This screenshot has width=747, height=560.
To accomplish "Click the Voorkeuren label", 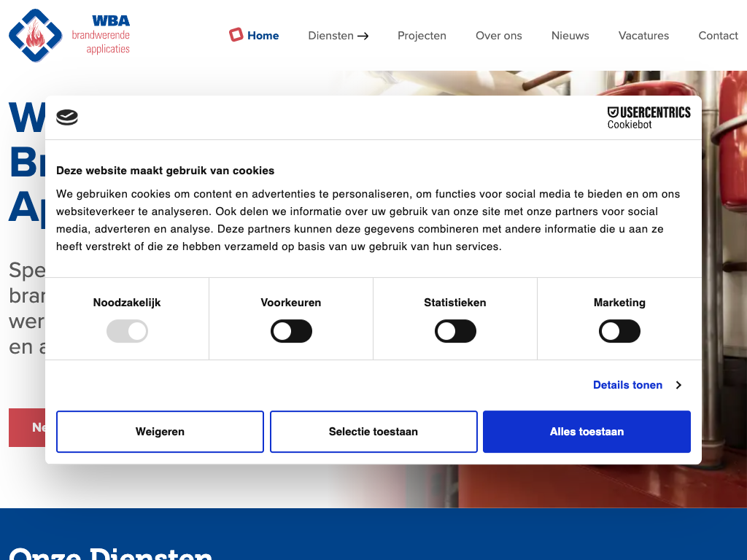I will (x=290, y=303).
